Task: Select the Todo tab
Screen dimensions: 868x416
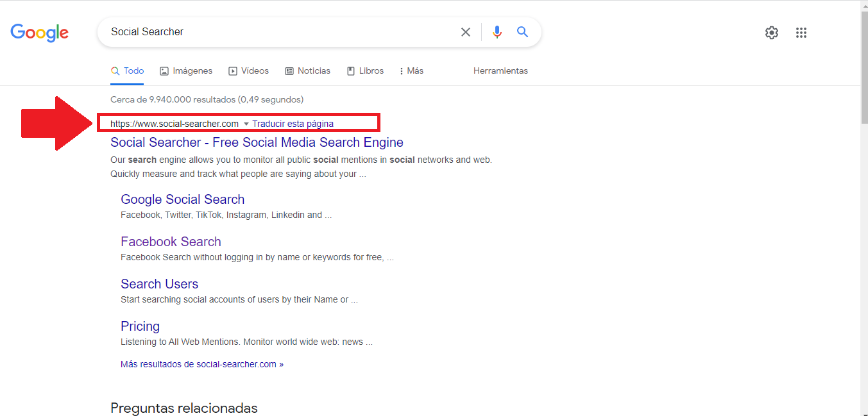Action: pyautogui.click(x=127, y=71)
